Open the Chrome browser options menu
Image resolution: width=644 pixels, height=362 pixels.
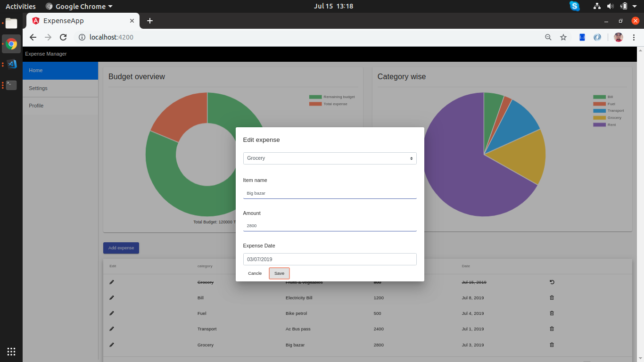point(634,37)
